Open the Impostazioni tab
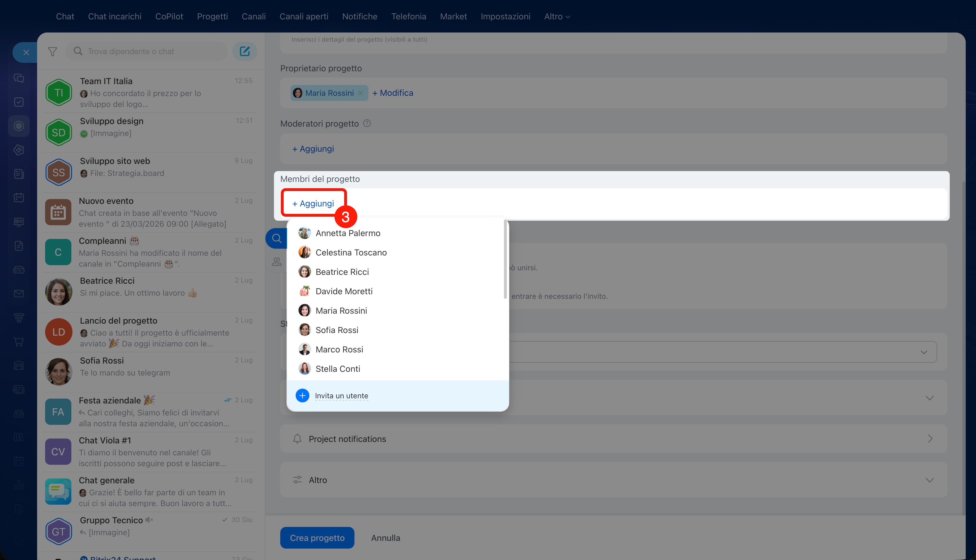Image resolution: width=976 pixels, height=560 pixels. tap(505, 17)
